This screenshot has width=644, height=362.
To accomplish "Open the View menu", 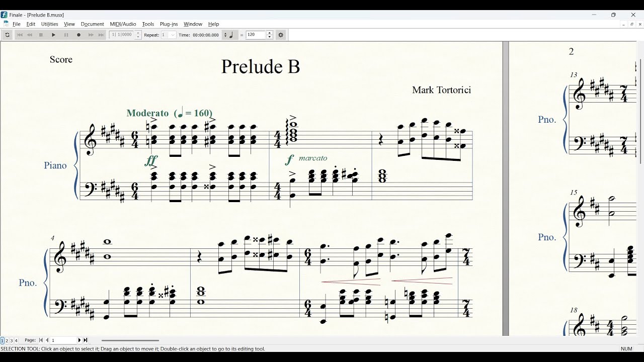I will tap(69, 24).
